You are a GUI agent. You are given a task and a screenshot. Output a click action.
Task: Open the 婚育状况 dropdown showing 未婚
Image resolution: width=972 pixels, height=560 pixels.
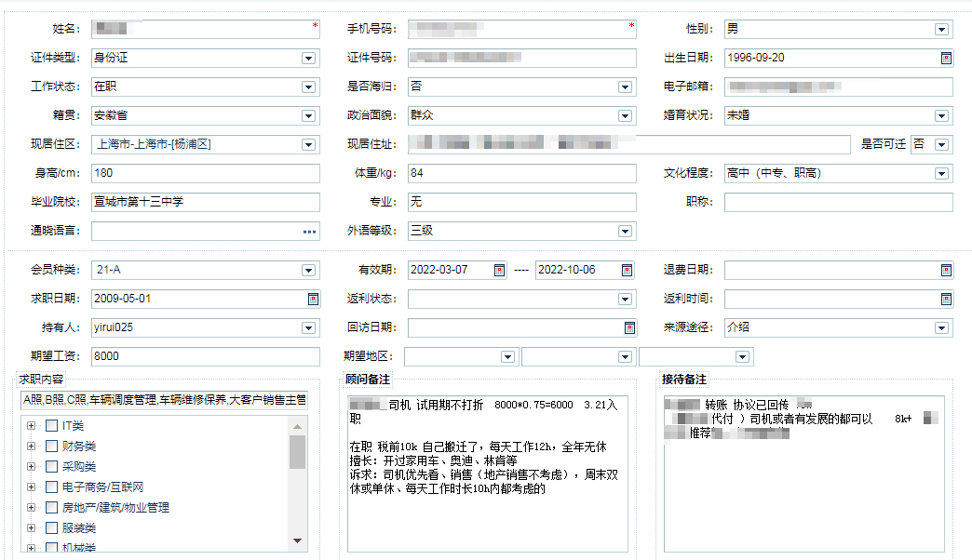point(941,116)
